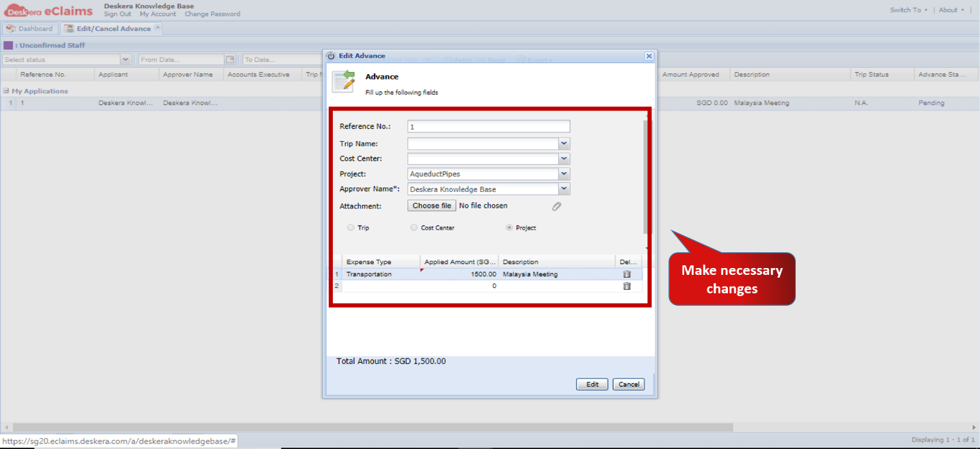The image size is (980, 449).
Task: Click the right arrow of the horizontal scrollbar
Action: (x=975, y=427)
